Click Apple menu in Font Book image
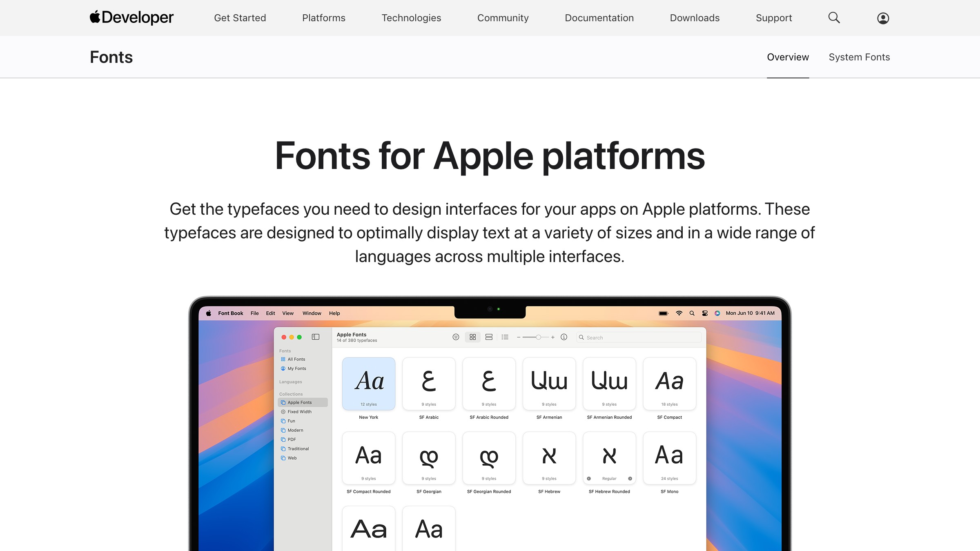 click(x=209, y=313)
